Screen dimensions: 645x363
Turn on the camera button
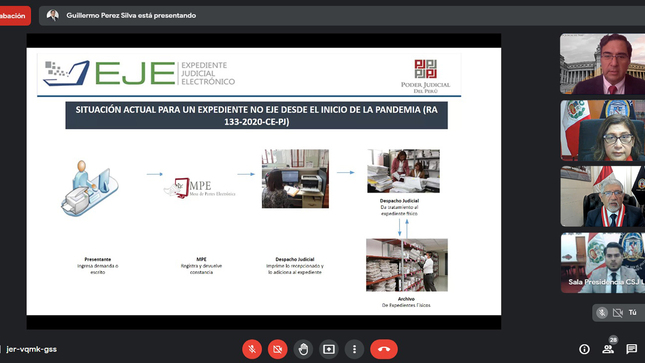[x=278, y=349]
